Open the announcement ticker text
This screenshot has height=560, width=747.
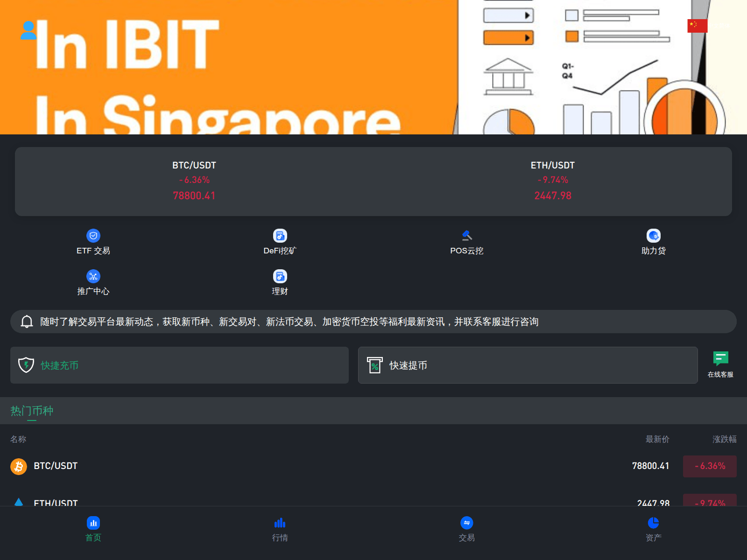[x=289, y=322]
